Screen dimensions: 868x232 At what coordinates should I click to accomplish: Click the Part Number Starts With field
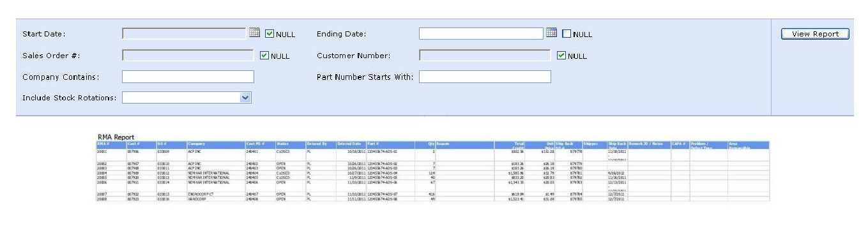[x=485, y=77]
